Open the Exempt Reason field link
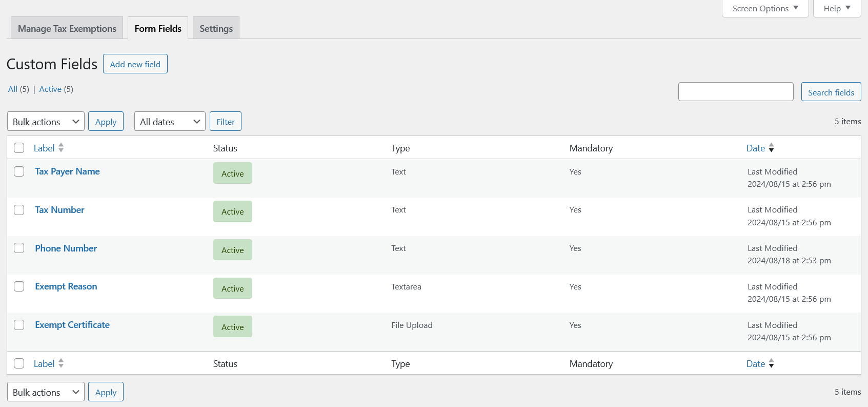The image size is (868, 407). 66,286
